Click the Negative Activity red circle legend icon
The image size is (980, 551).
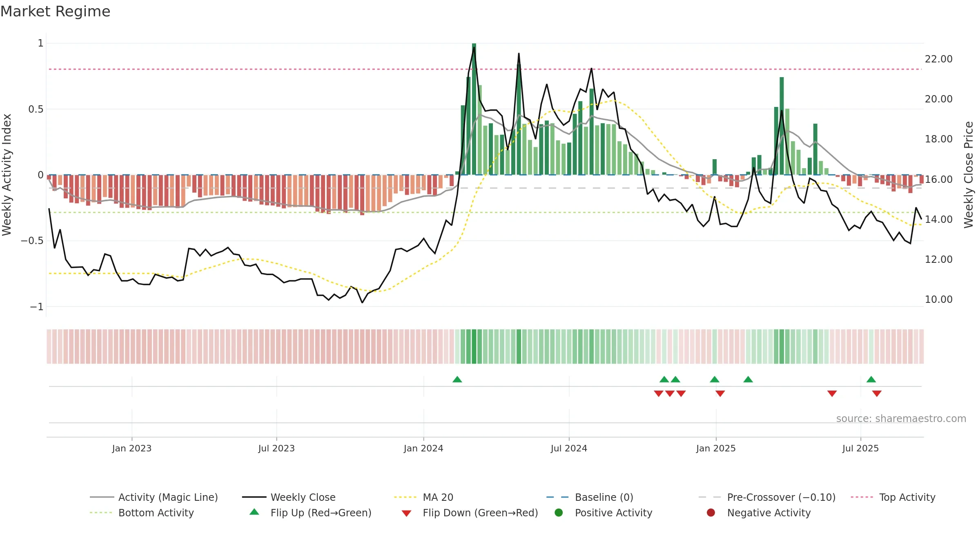click(711, 512)
